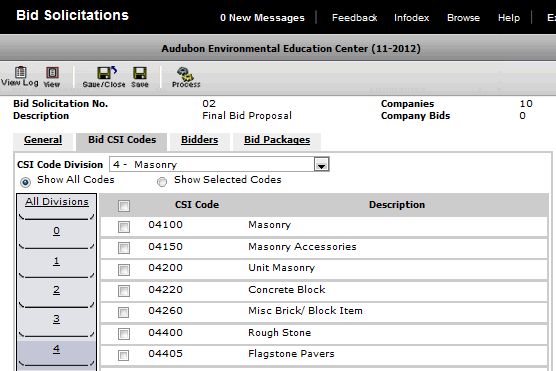The image size is (556, 371).
Task: Check the 04100 Masonry checkbox
Action: click(124, 227)
